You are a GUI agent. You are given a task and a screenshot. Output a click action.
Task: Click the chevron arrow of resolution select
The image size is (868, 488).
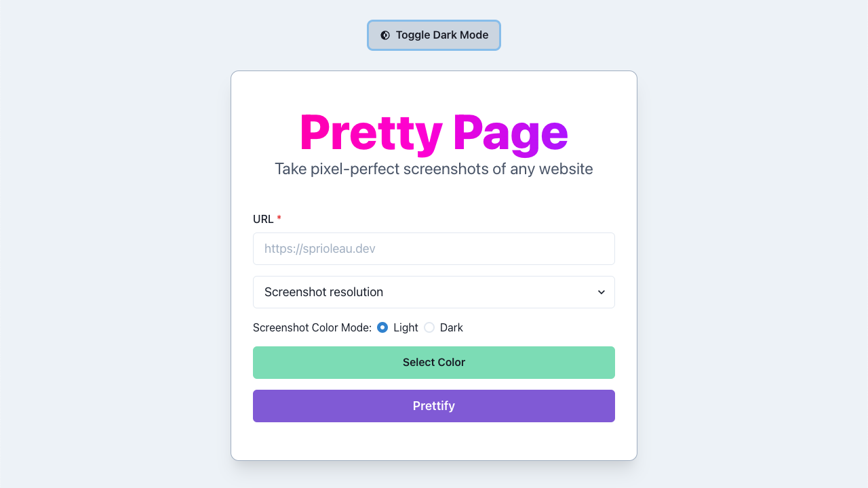[x=601, y=292]
